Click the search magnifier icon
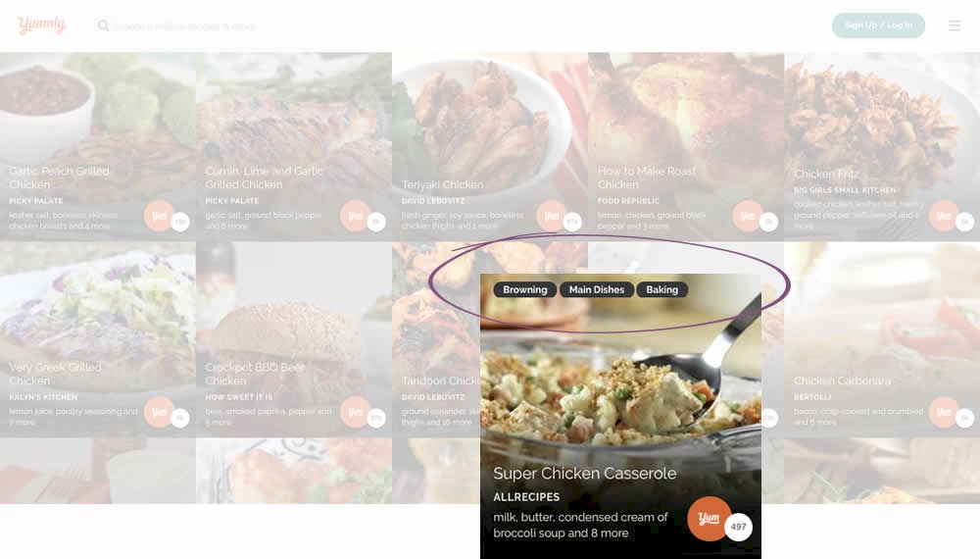This screenshot has width=980, height=559. [x=103, y=25]
